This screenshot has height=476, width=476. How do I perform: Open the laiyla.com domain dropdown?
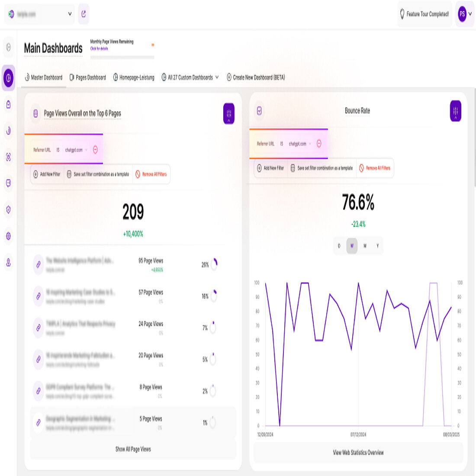pos(39,13)
